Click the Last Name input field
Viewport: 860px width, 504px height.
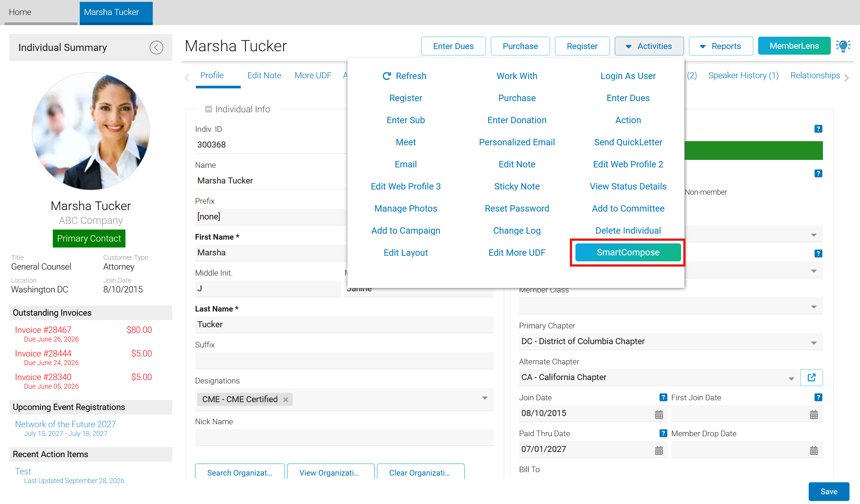[344, 325]
